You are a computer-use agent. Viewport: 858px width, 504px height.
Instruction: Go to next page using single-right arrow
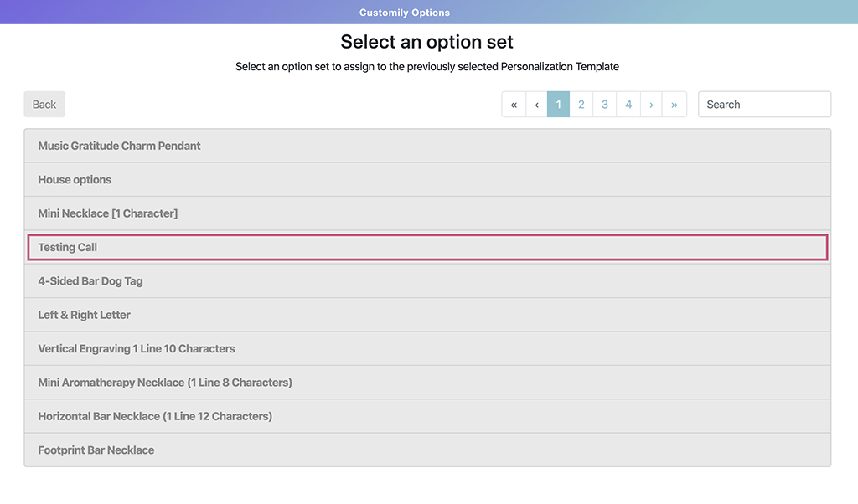pyautogui.click(x=651, y=105)
